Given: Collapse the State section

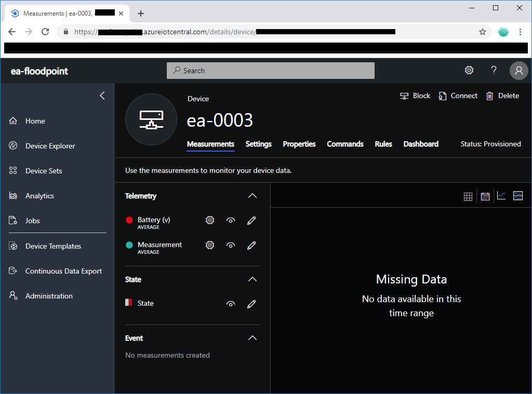Looking at the screenshot, I should point(252,279).
